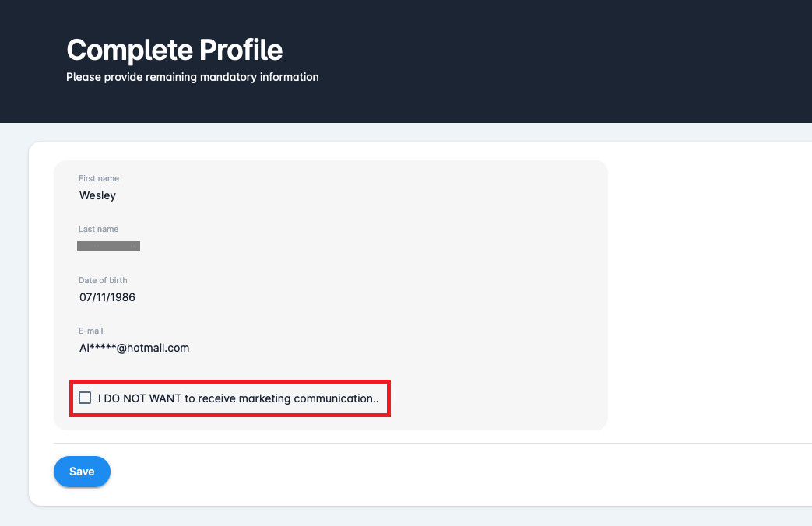
Task: Click the year '1986' in birth date
Action: (122, 297)
